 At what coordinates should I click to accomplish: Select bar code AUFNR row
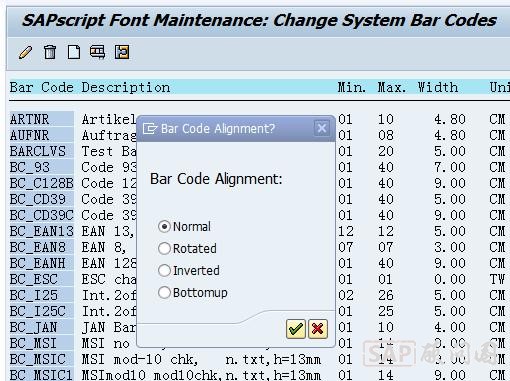point(41,135)
